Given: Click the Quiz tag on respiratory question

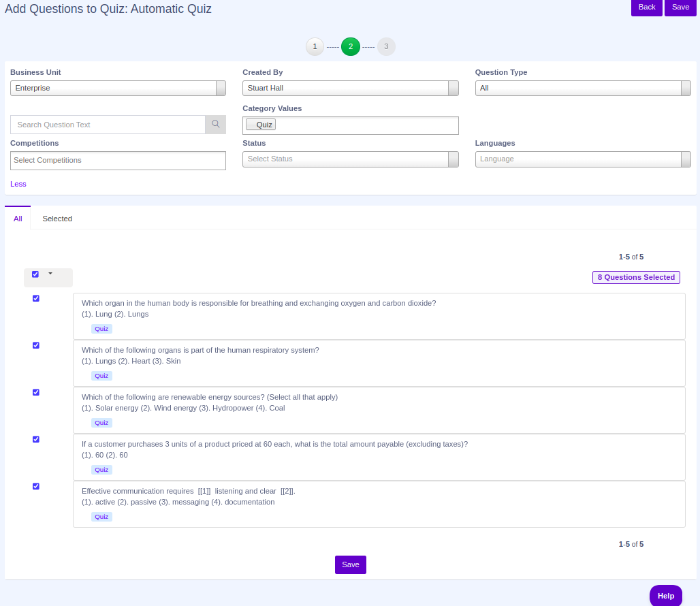Looking at the screenshot, I should click(x=101, y=376).
